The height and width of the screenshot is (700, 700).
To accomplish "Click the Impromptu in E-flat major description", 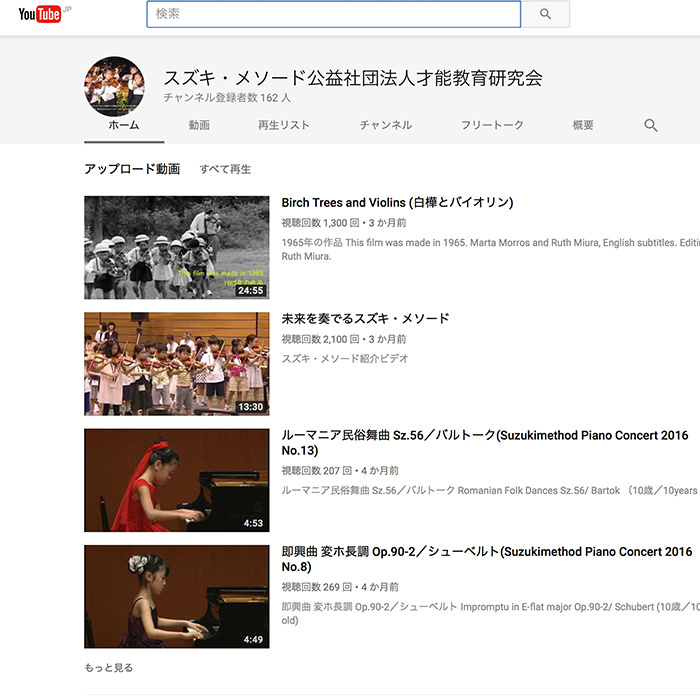I will pyautogui.click(x=490, y=613).
